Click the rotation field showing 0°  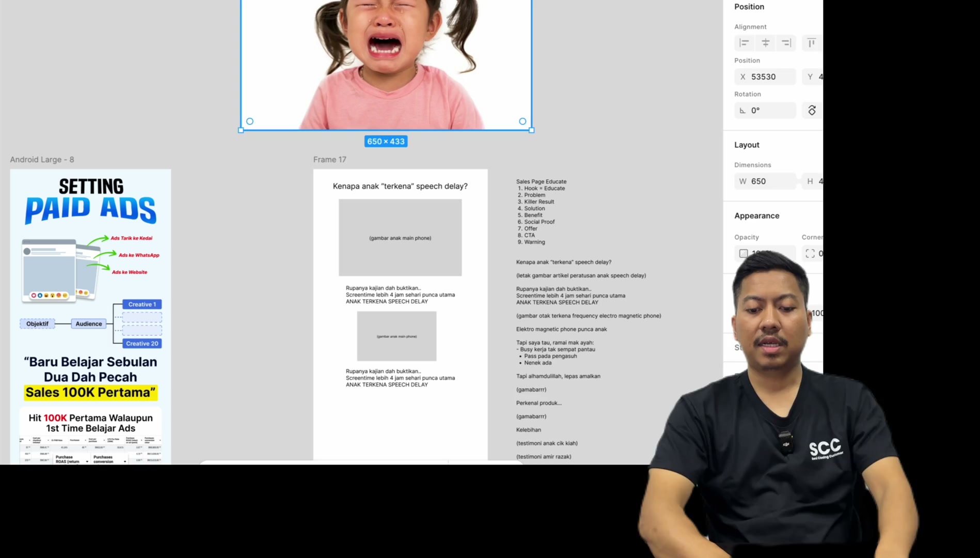(765, 111)
